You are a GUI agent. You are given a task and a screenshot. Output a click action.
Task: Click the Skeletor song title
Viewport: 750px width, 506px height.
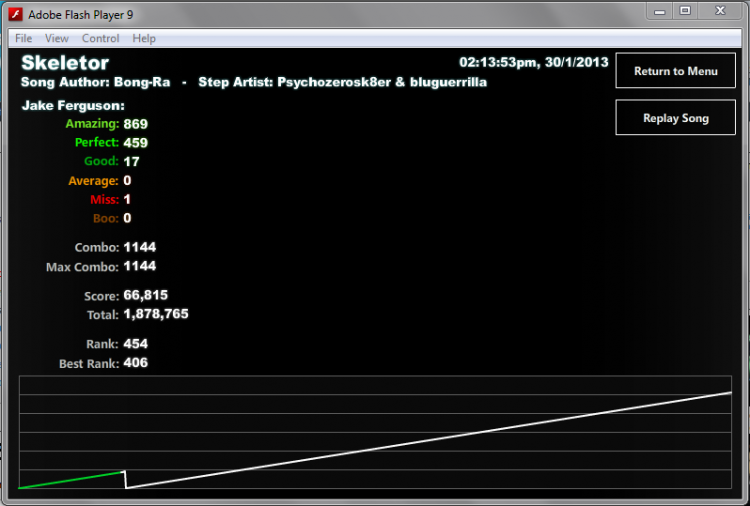[x=65, y=63]
